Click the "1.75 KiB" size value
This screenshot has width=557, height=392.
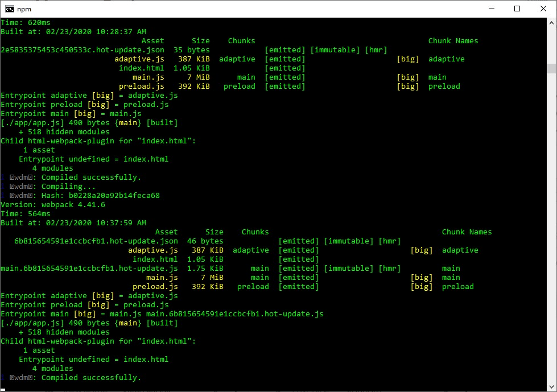pos(205,268)
